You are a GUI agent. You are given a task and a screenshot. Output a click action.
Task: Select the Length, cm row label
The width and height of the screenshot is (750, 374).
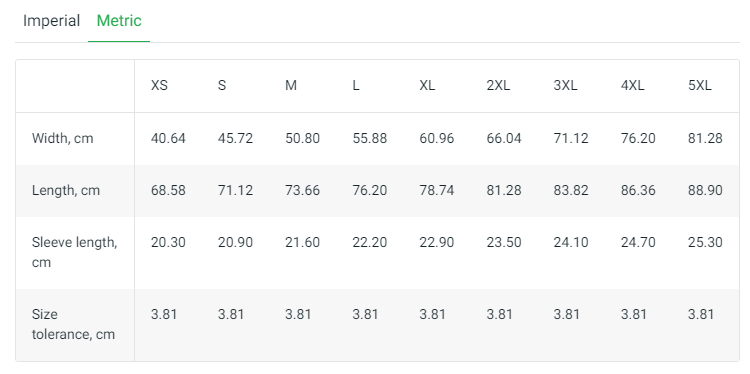tap(66, 190)
